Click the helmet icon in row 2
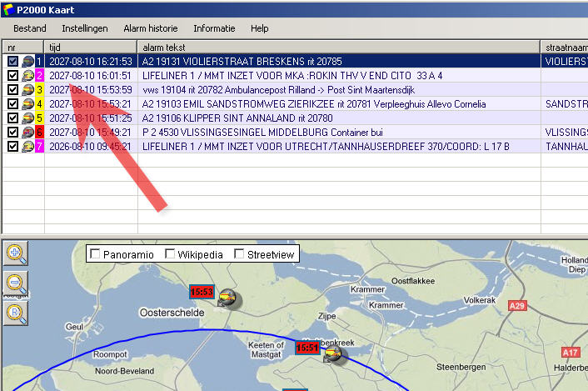588x391 pixels. point(27,75)
